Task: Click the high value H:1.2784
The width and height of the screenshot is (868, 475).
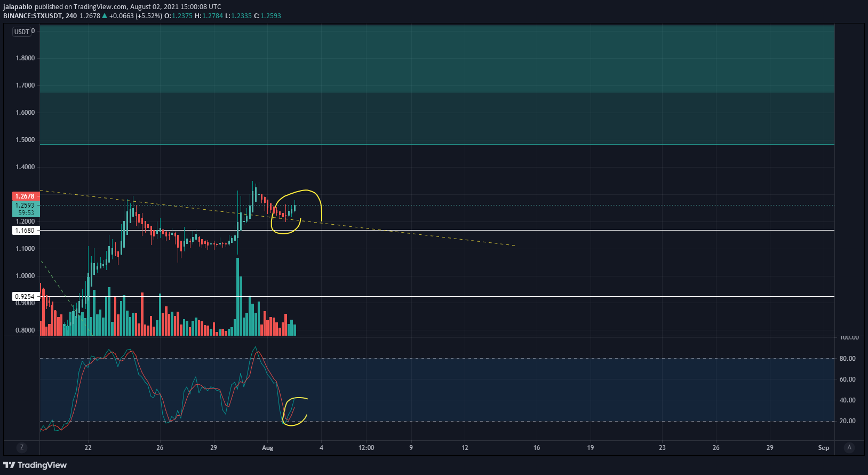Action: (x=209, y=16)
